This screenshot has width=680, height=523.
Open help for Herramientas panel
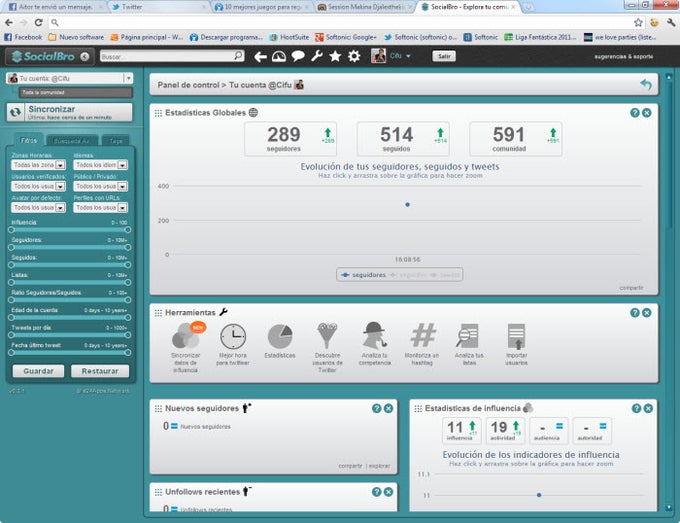pyautogui.click(x=634, y=313)
